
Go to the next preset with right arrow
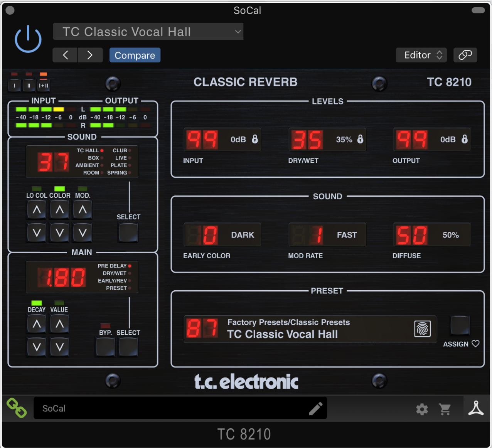pos(90,55)
